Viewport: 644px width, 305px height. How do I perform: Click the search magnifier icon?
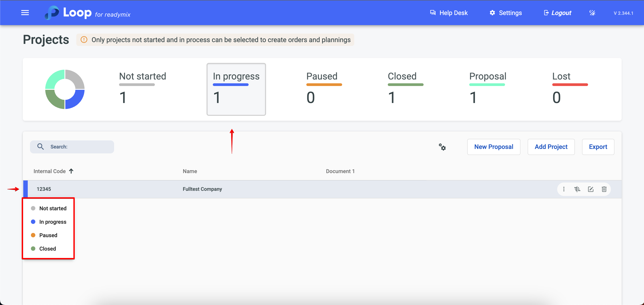click(x=41, y=147)
